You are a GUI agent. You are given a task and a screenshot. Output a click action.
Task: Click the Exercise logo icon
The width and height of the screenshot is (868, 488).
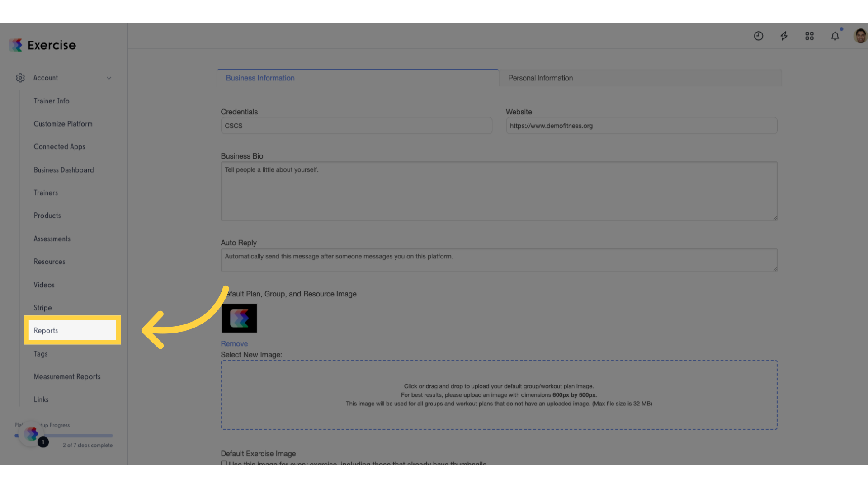point(16,45)
